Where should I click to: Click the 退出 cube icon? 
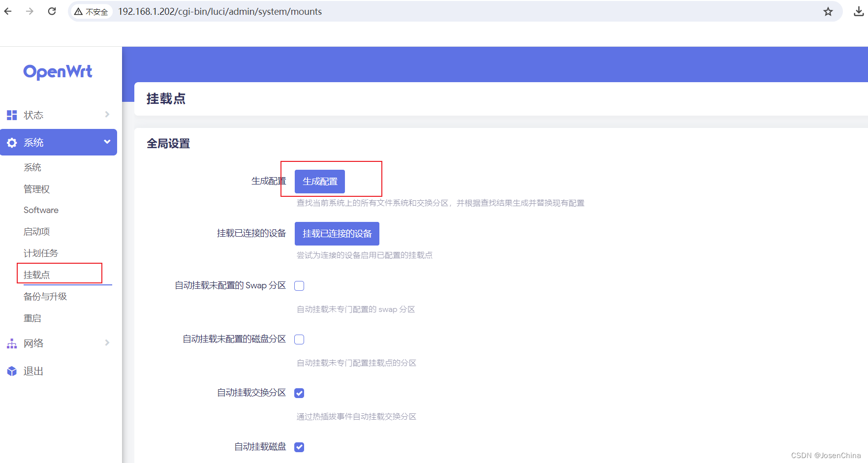[12, 371]
